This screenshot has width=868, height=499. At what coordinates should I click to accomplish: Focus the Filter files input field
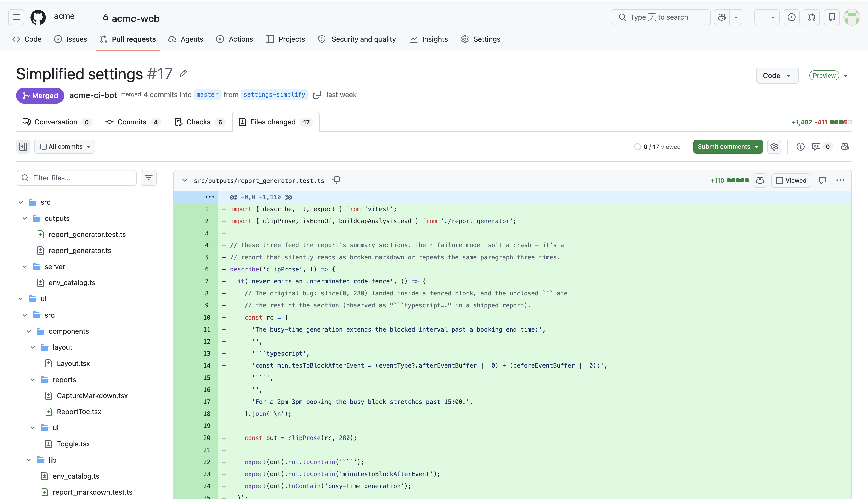pos(76,178)
